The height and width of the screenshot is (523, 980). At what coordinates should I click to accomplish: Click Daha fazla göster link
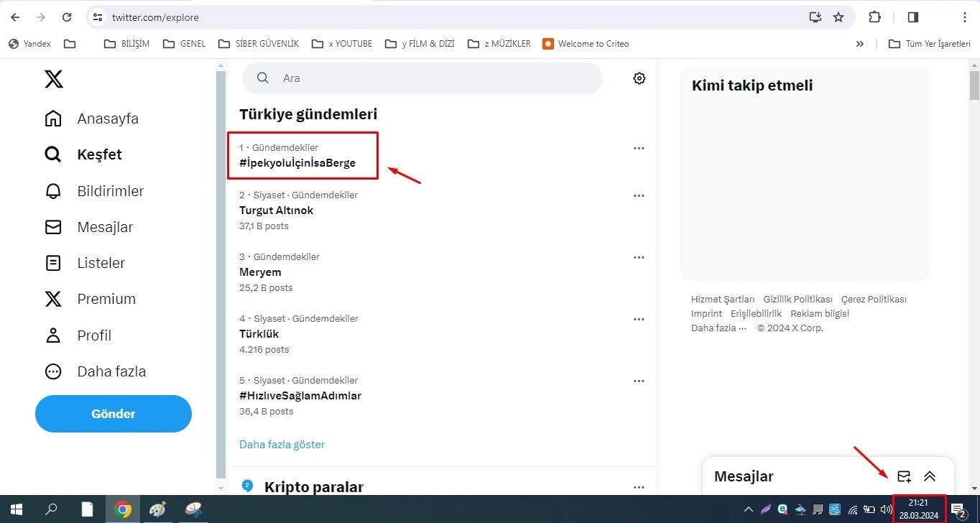[x=282, y=445]
